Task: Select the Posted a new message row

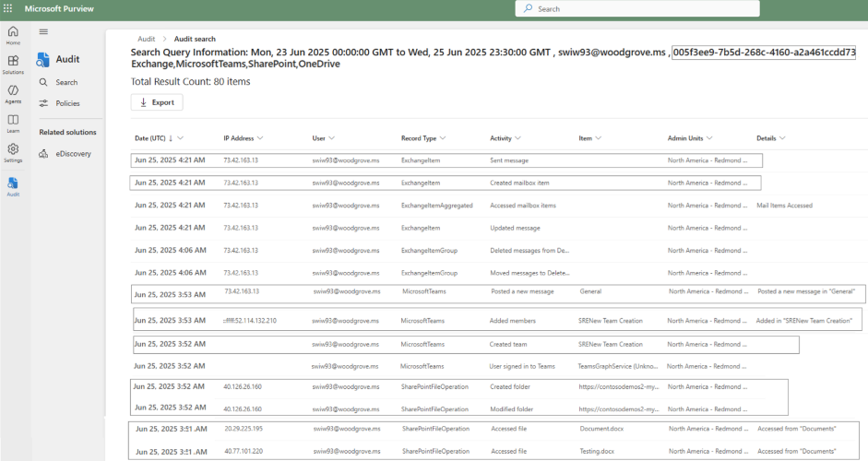Action: 498,294
